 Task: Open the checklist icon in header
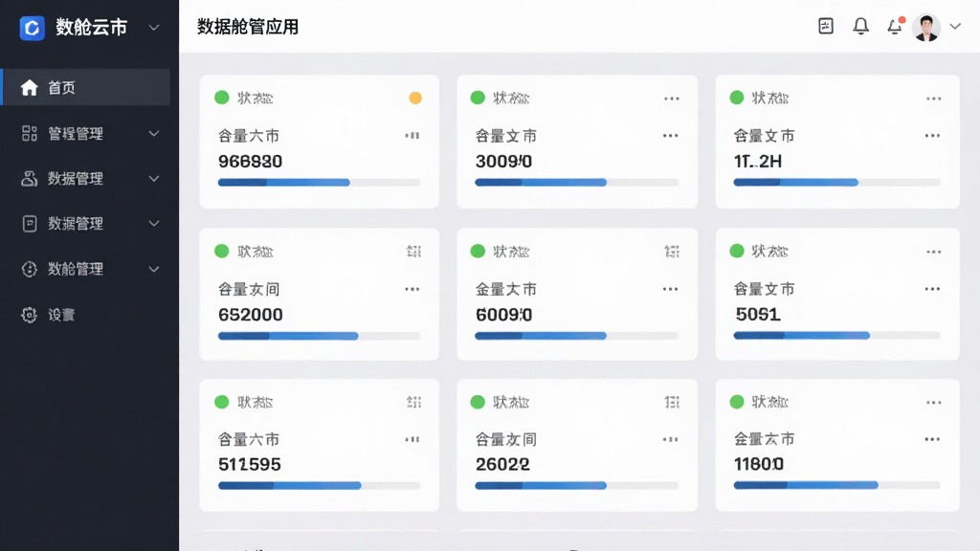826,26
